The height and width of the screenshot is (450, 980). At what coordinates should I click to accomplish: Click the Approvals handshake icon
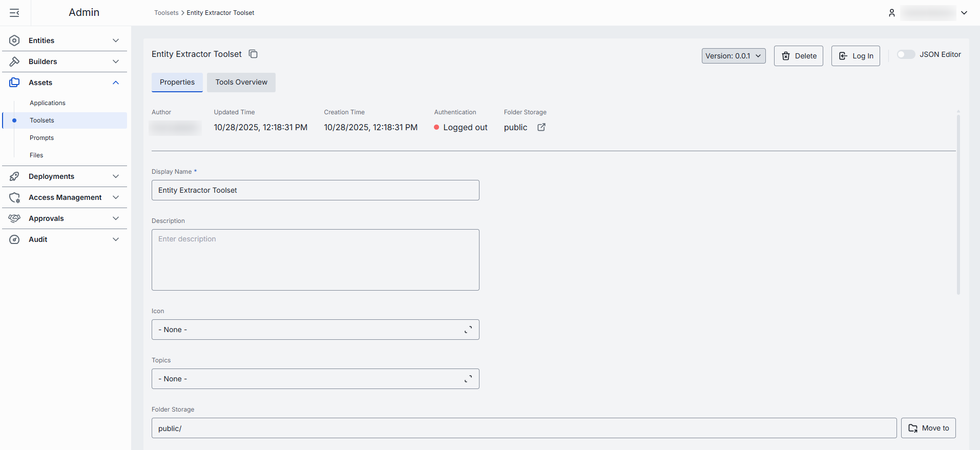click(14, 218)
